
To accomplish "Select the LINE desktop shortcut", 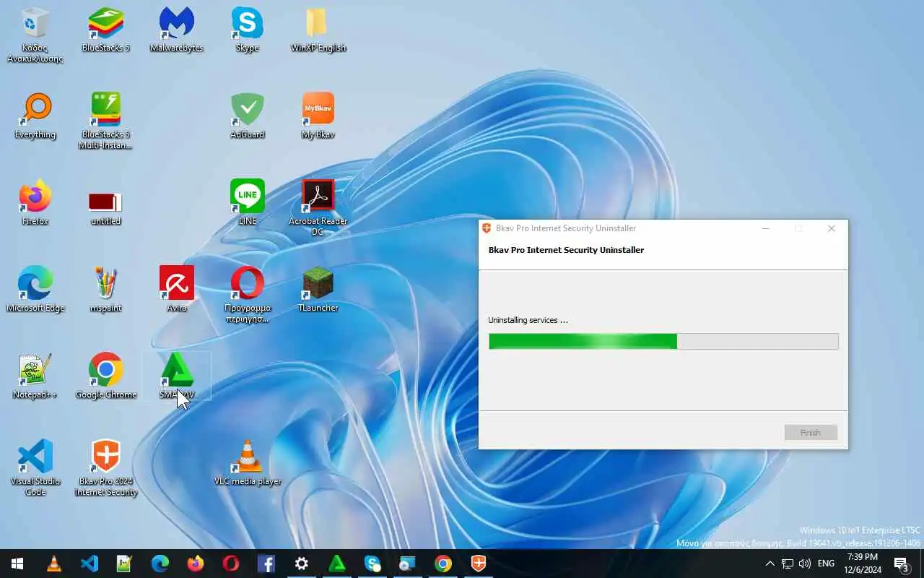I will click(x=247, y=202).
